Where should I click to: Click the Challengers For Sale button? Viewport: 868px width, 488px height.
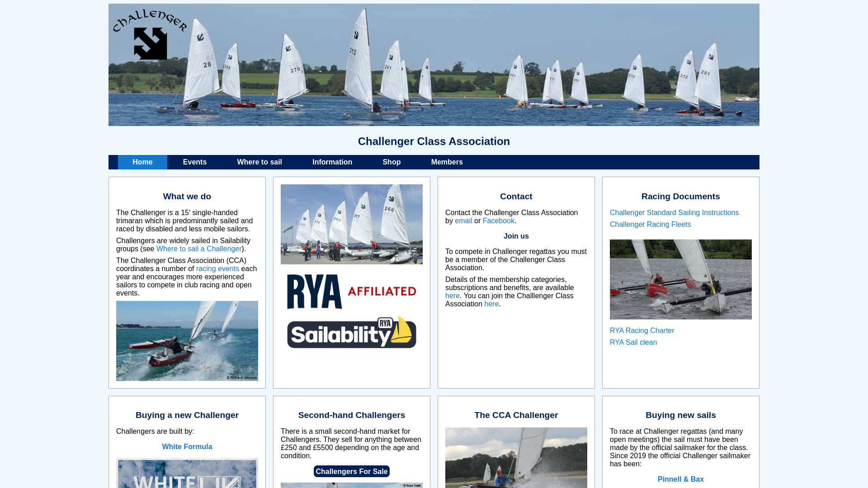tap(352, 472)
